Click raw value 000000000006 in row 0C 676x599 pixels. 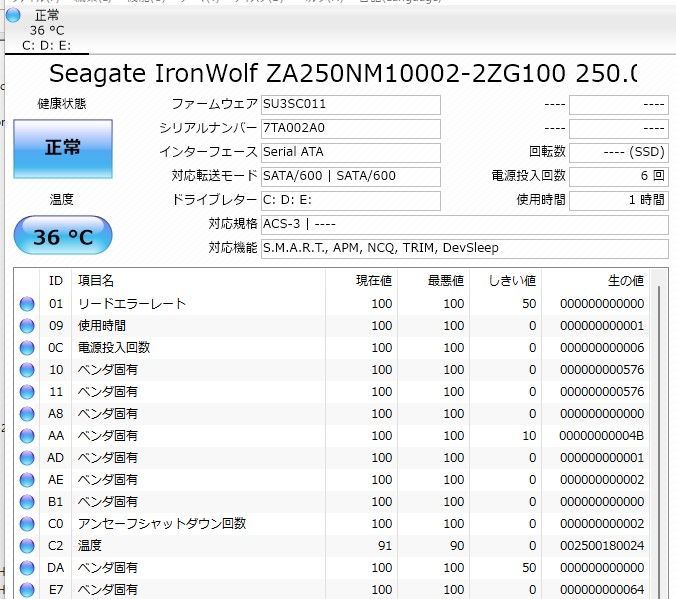point(602,348)
